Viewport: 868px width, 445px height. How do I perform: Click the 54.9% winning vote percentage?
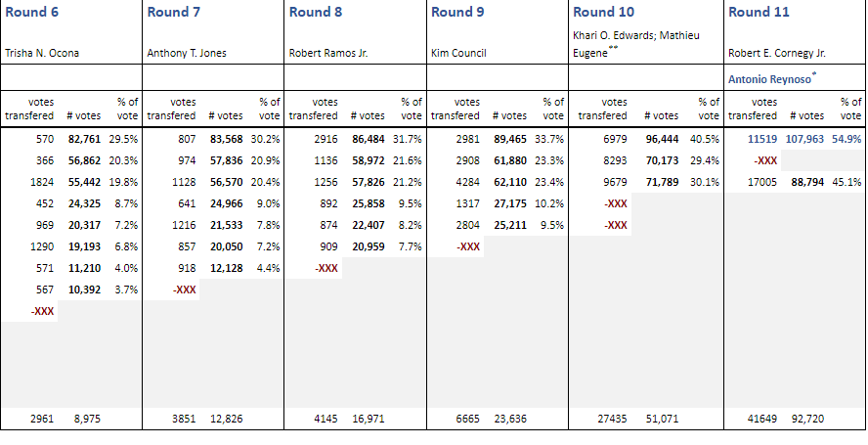click(x=847, y=139)
